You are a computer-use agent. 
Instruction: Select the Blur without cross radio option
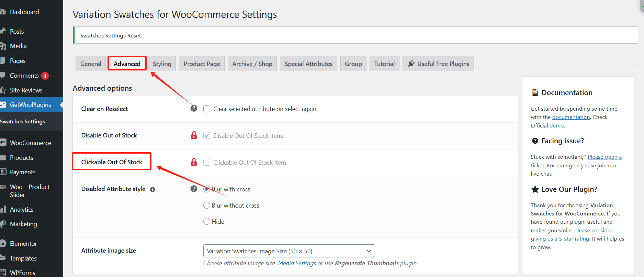point(207,205)
